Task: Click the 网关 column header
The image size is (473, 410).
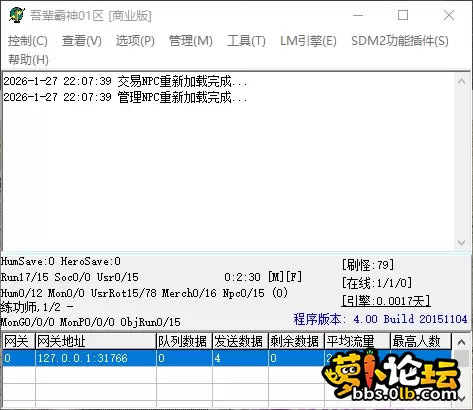Action: pyautogui.click(x=19, y=341)
